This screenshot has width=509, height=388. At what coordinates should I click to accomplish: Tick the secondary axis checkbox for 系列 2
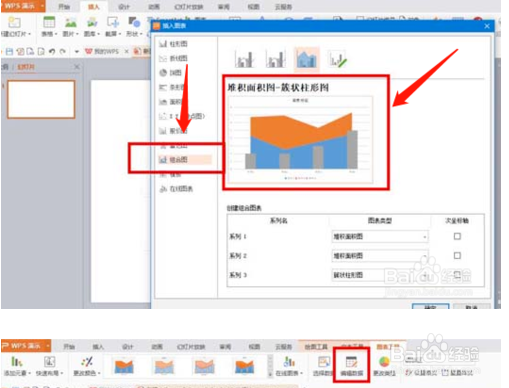pos(457,256)
